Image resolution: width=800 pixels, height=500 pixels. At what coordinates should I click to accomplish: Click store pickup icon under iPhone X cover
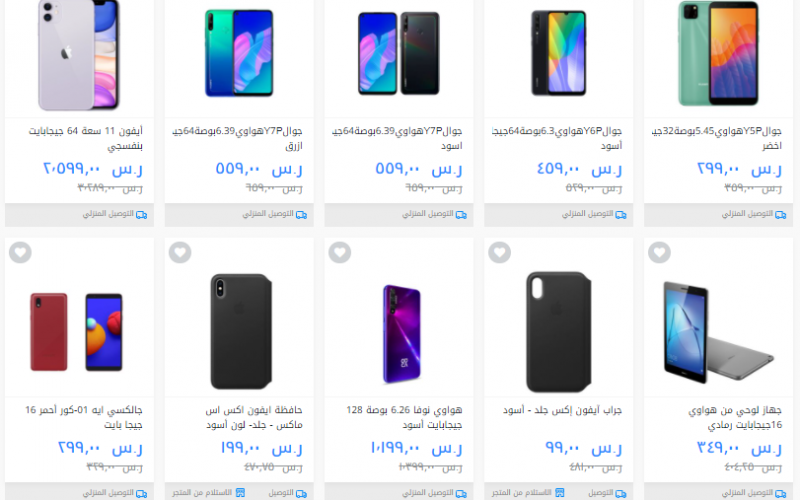(x=560, y=493)
